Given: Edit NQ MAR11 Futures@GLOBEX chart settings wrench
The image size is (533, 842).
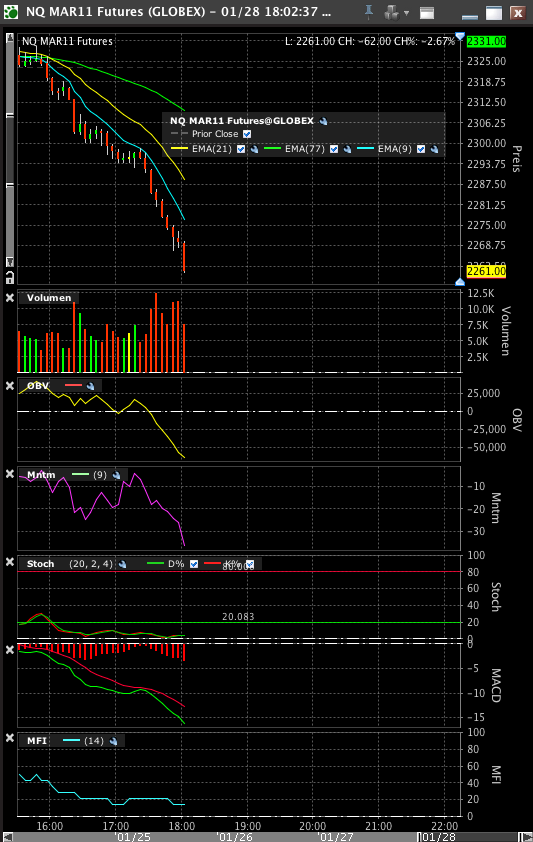Looking at the screenshot, I should point(323,121).
